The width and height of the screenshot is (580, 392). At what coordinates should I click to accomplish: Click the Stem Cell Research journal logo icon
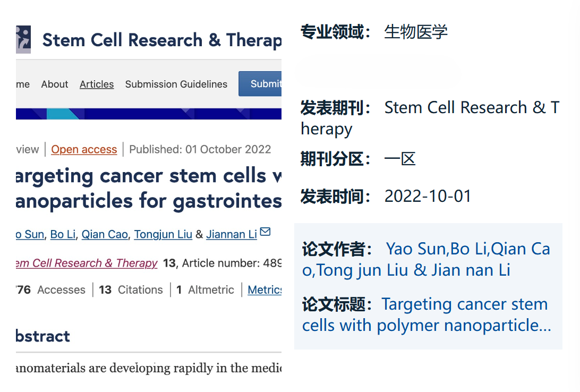click(23, 39)
